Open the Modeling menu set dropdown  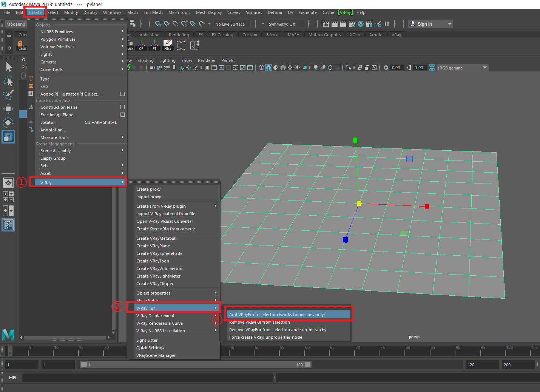click(x=15, y=24)
